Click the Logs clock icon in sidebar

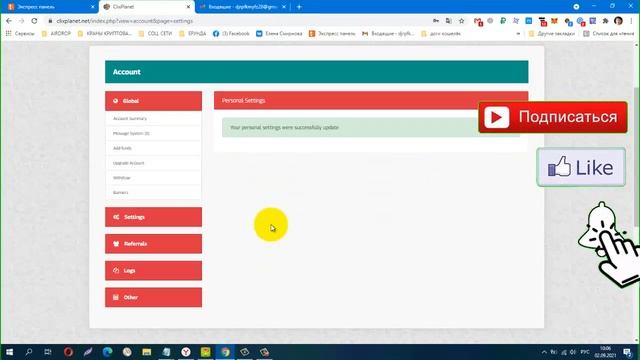116,271
